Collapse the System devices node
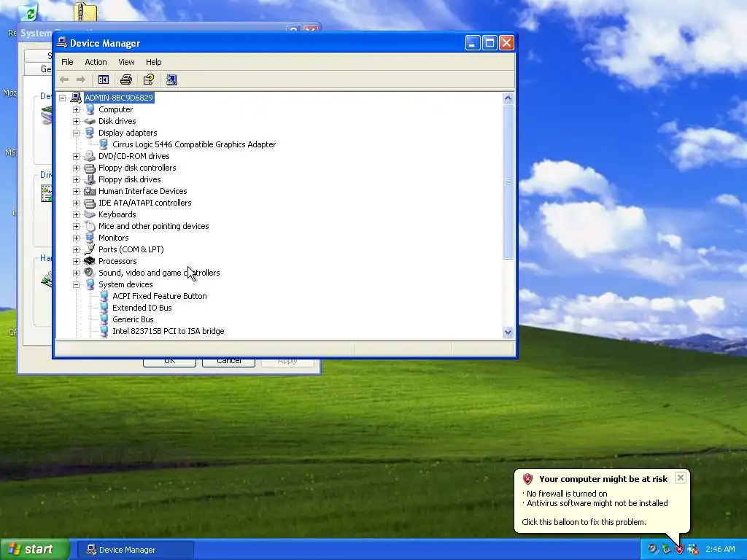This screenshot has height=560, width=747. pos(76,284)
